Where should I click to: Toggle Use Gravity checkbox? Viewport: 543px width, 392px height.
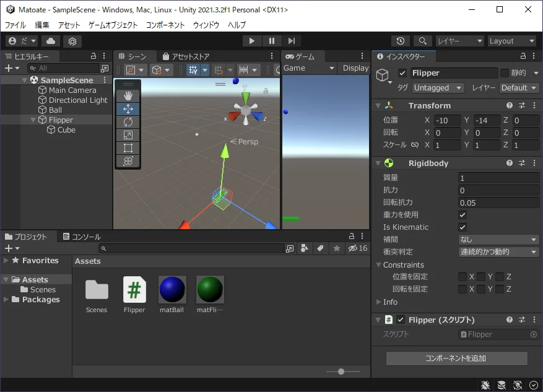[x=463, y=215]
